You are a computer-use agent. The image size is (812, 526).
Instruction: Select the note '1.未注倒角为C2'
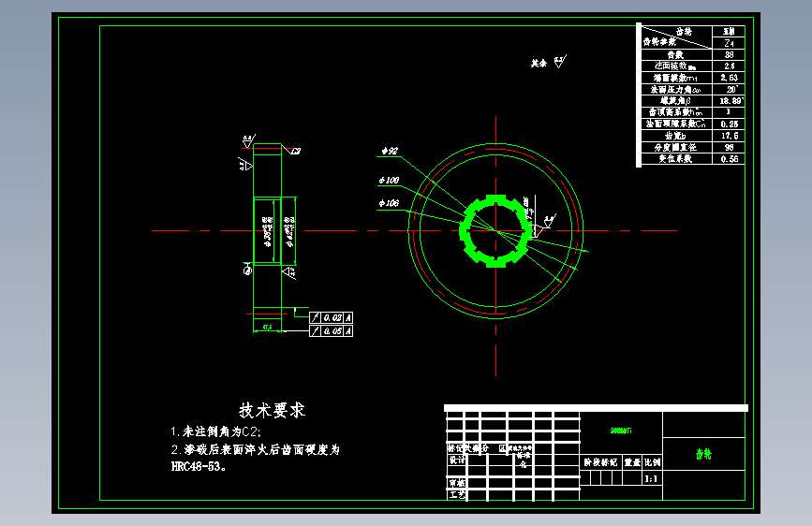(215, 431)
